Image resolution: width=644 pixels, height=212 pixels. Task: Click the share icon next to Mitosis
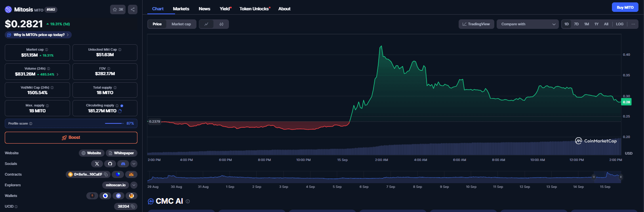click(133, 9)
